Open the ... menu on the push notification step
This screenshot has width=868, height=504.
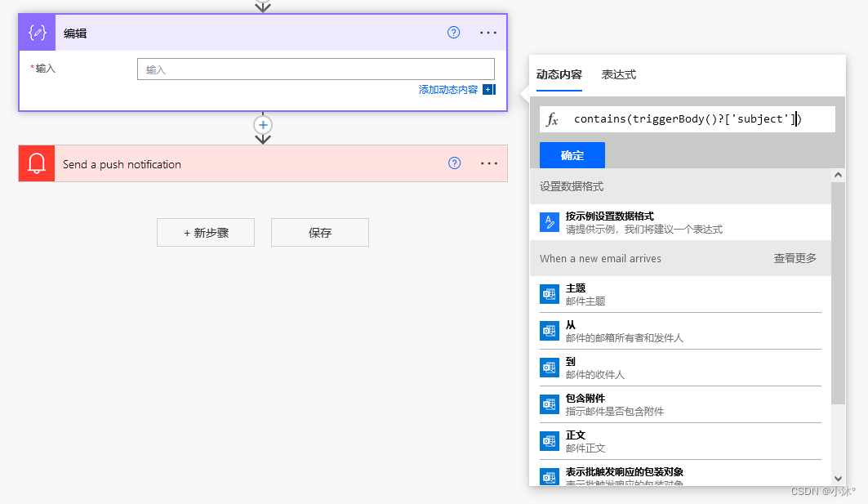[x=488, y=163]
